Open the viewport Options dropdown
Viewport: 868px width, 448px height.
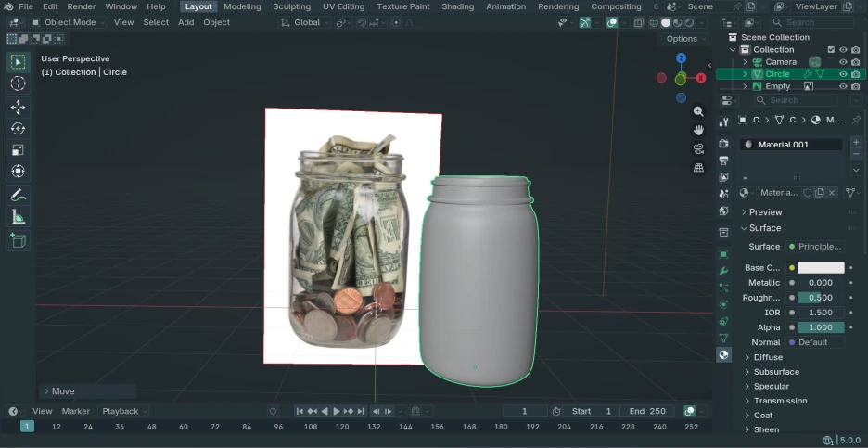coord(685,39)
